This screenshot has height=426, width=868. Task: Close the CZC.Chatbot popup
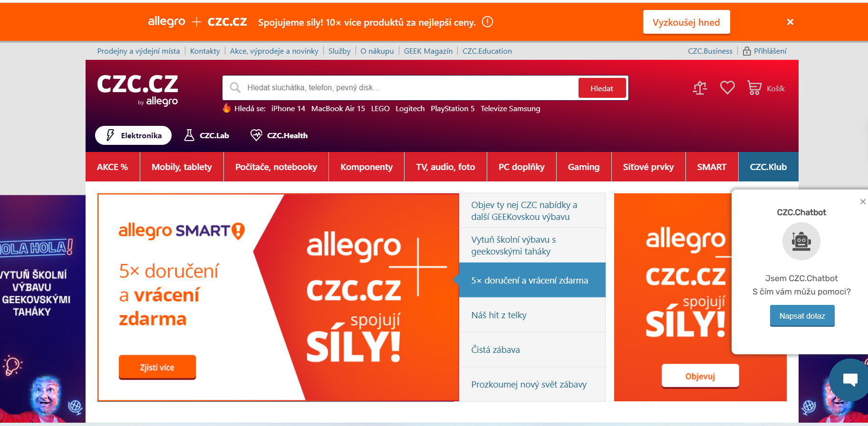[x=863, y=202]
